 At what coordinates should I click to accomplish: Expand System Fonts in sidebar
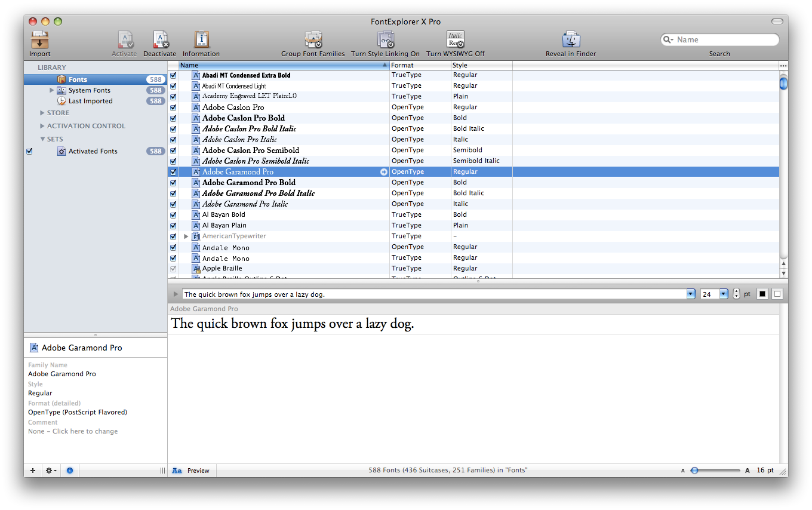52,90
